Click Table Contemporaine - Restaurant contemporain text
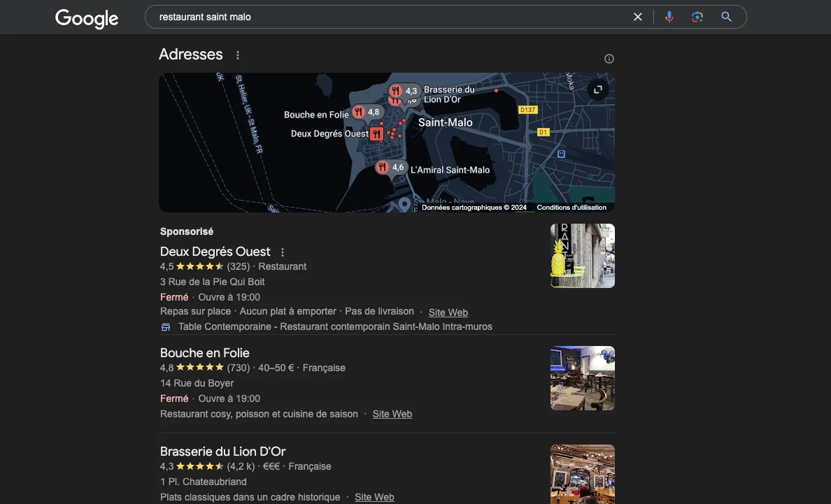831x504 pixels. pos(335,326)
